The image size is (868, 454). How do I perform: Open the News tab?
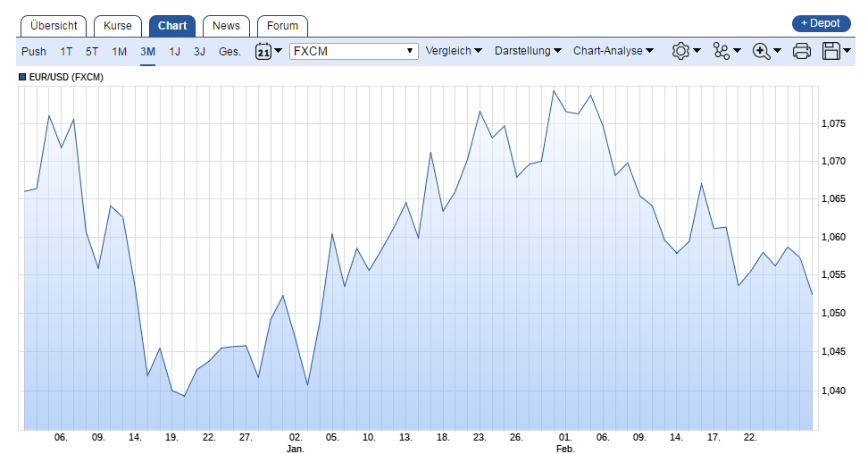tap(226, 26)
